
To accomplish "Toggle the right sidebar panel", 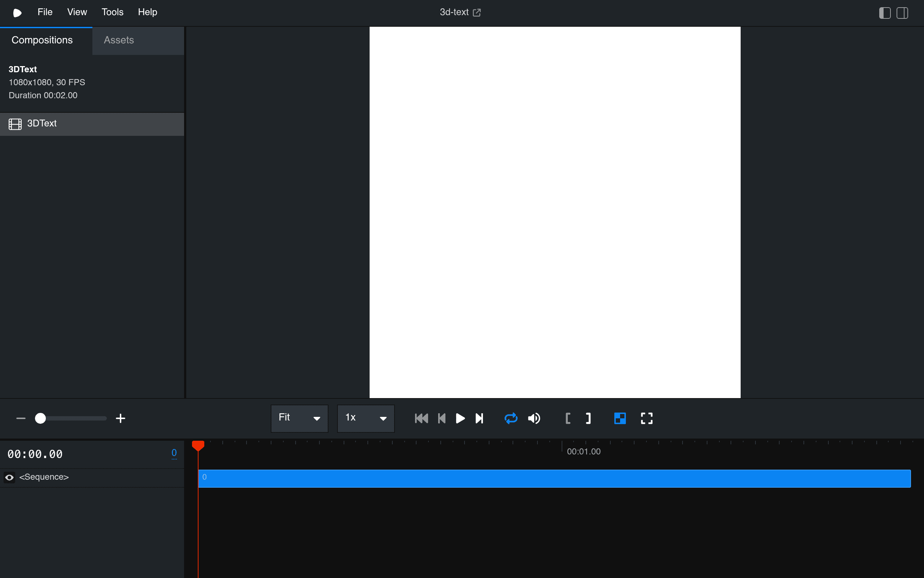I will click(902, 13).
